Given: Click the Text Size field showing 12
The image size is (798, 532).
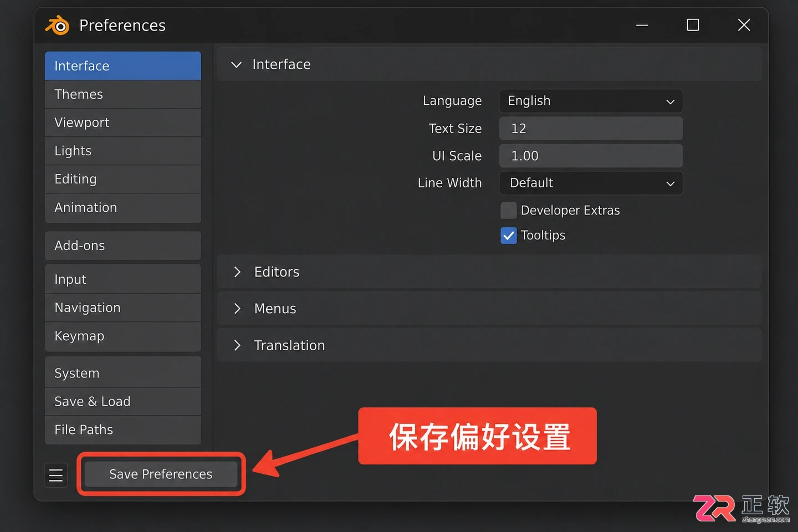Looking at the screenshot, I should (591, 129).
